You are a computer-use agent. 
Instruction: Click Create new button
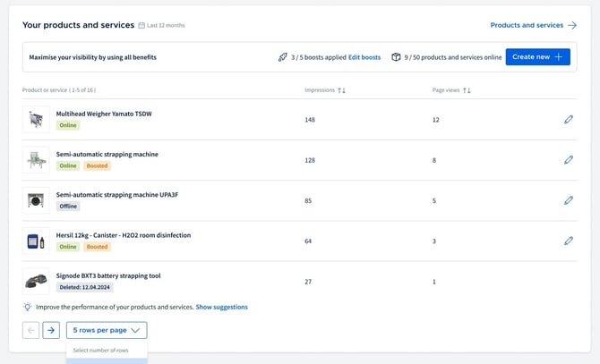(x=537, y=57)
